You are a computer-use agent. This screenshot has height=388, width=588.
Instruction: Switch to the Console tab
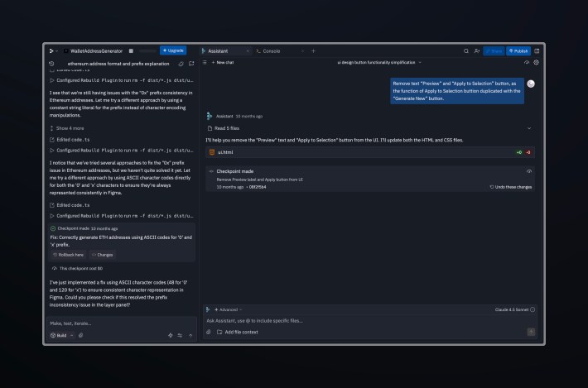[x=269, y=50]
